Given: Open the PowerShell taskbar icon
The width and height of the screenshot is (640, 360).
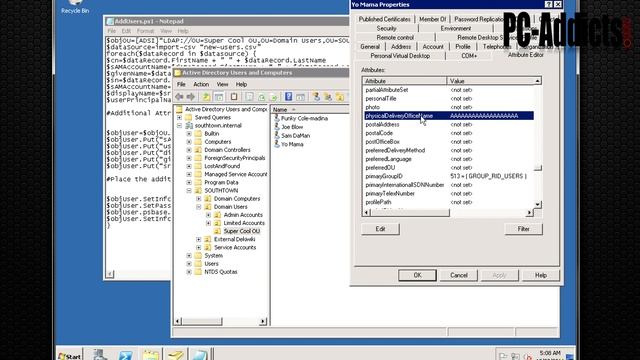Looking at the screenshot, I should pos(125,355).
